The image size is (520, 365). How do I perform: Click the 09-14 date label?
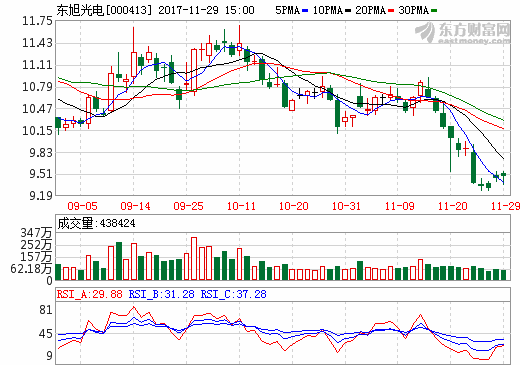click(x=135, y=206)
